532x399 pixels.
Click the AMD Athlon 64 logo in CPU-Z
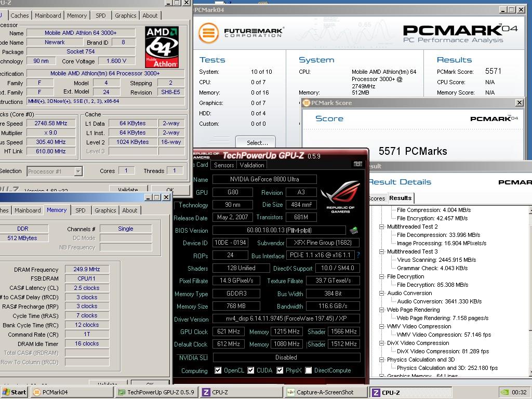[x=162, y=47]
